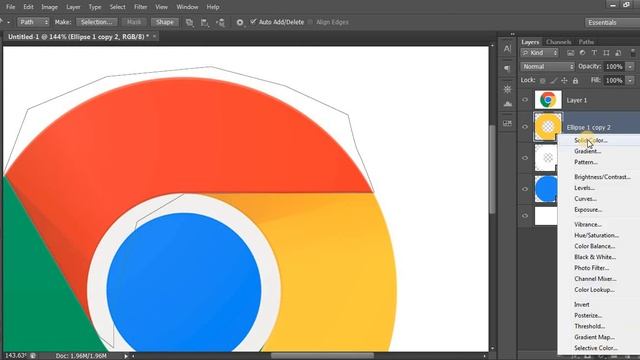Lock image pixels brush icon
This screenshot has height=360, width=640.
(x=553, y=81)
